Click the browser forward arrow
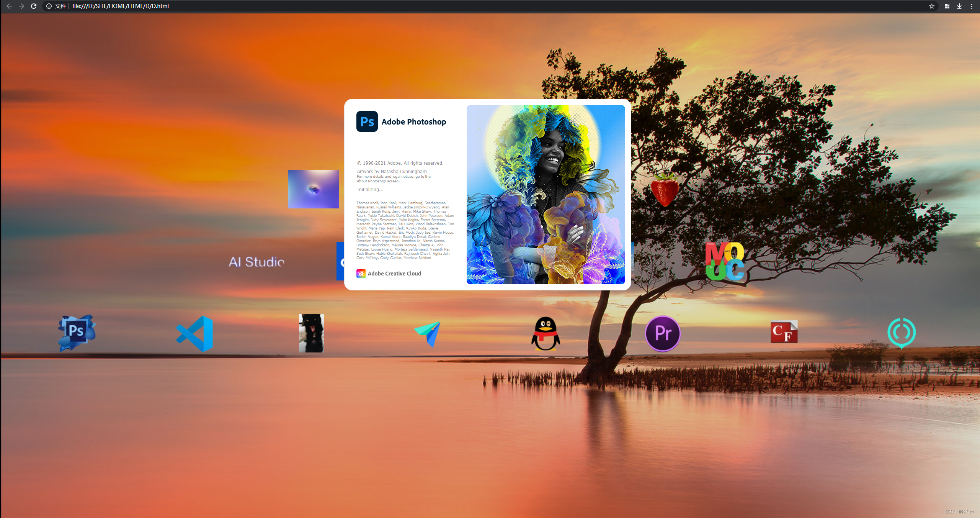This screenshot has height=518, width=980. 21,6
